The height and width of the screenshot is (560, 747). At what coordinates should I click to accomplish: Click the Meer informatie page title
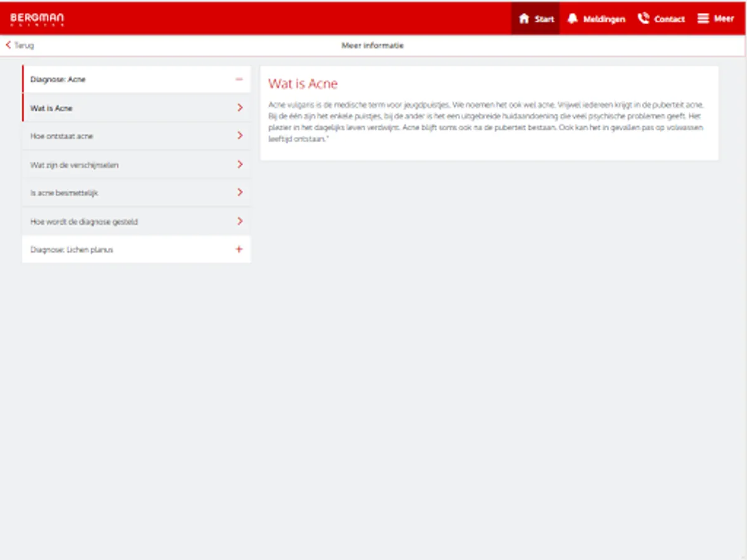[372, 45]
